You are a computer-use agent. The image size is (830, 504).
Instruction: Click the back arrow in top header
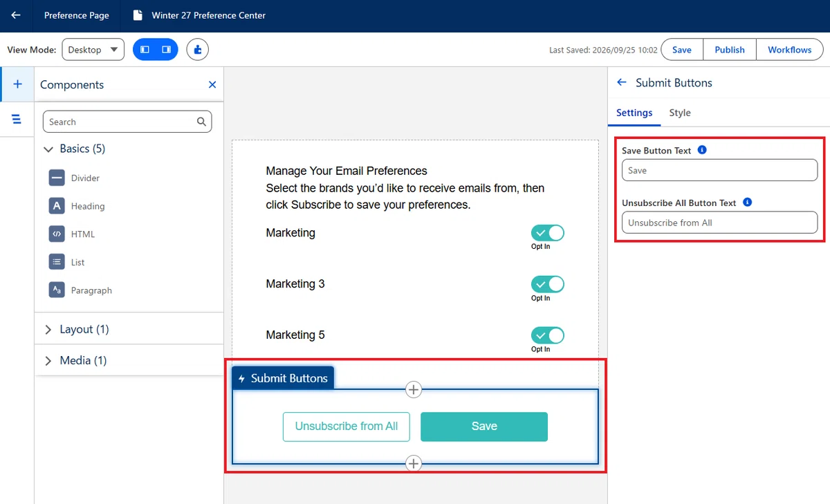point(16,15)
